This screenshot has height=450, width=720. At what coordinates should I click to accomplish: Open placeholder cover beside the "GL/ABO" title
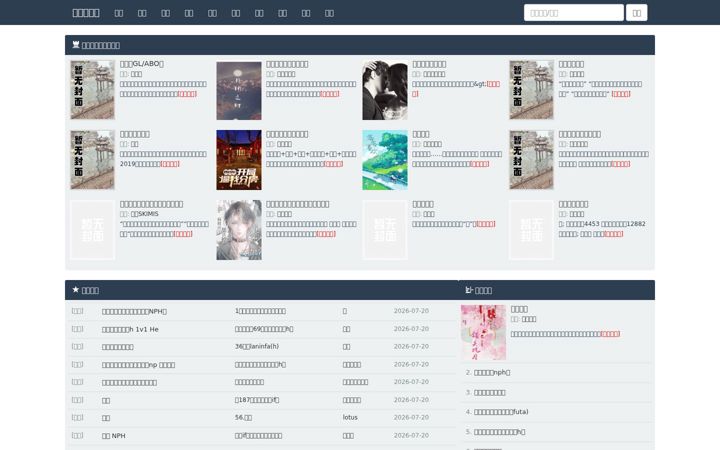point(92,90)
